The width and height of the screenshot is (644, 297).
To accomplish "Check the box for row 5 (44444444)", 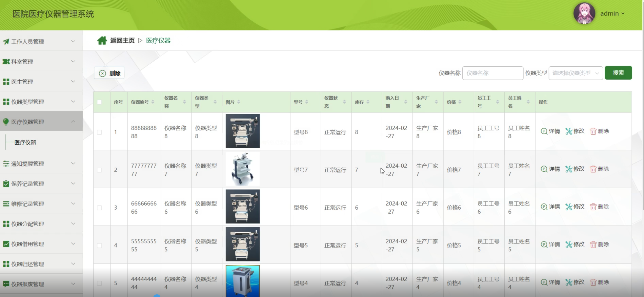I will tap(99, 283).
